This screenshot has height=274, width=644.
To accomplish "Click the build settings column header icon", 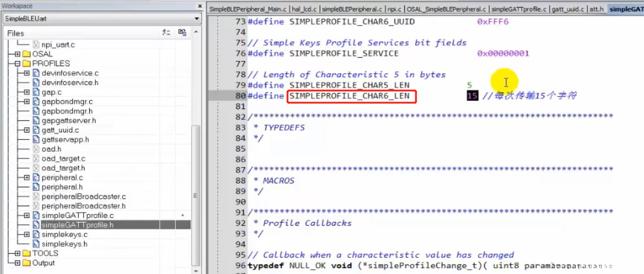I will (166, 33).
